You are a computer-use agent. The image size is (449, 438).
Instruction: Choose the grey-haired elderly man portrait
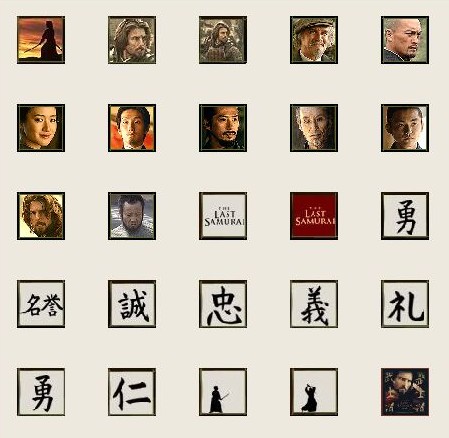[x=314, y=128]
